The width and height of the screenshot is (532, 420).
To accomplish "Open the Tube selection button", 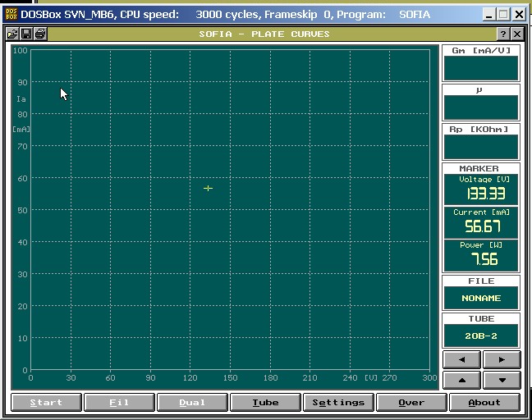I will point(265,402).
